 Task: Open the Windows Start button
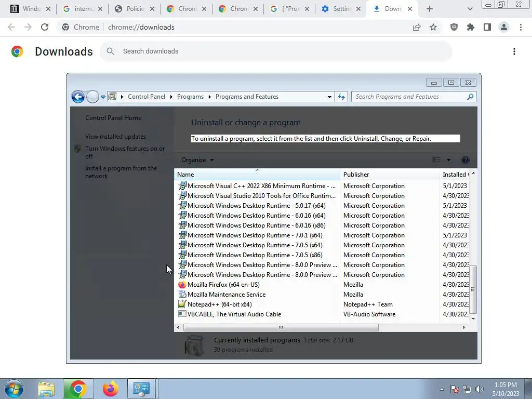14,389
